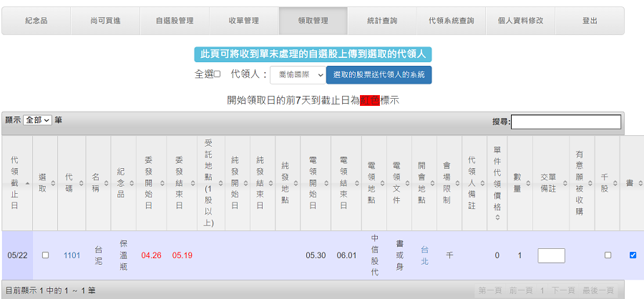Sort by 委發開始日 column header

coord(149,183)
